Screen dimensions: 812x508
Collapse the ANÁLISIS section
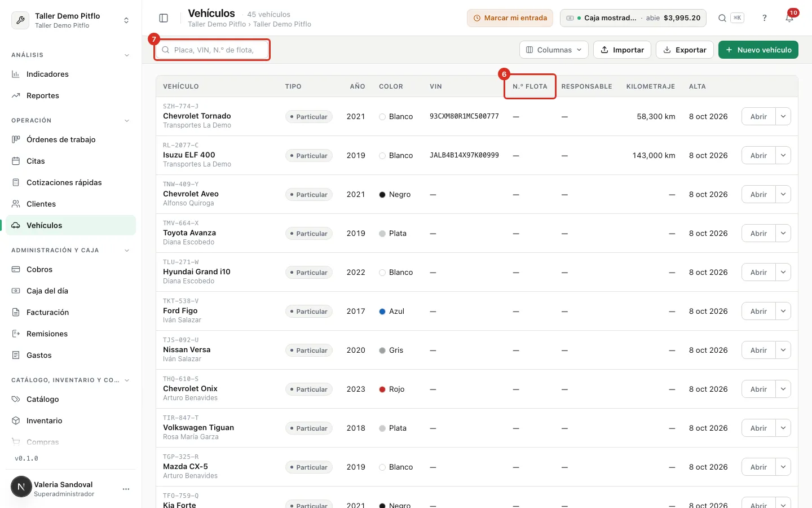pyautogui.click(x=127, y=55)
